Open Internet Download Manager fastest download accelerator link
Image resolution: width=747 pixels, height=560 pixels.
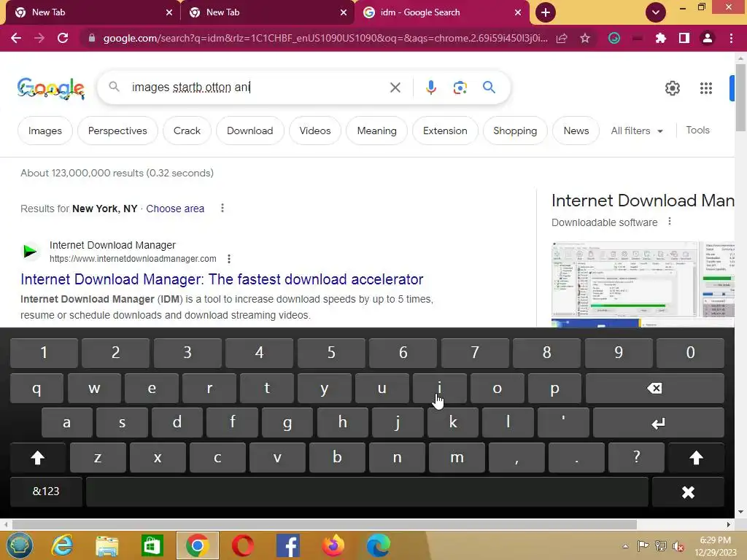(x=222, y=279)
